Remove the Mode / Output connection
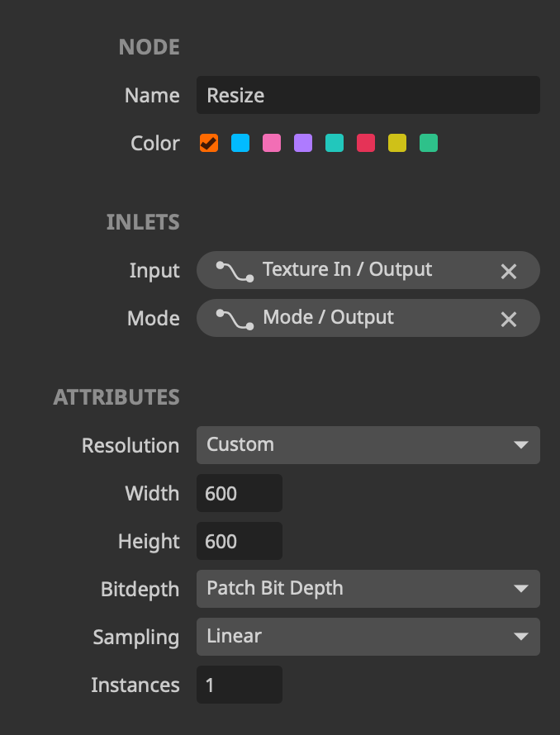This screenshot has width=560, height=735. coord(509,319)
